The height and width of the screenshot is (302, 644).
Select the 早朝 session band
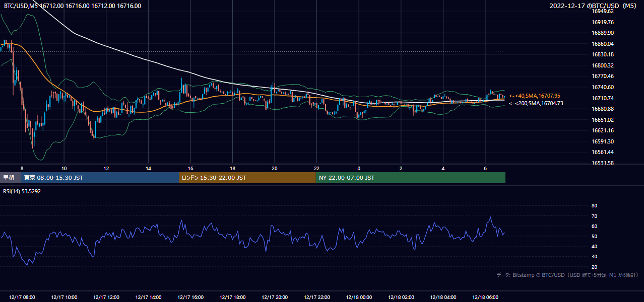[10, 178]
